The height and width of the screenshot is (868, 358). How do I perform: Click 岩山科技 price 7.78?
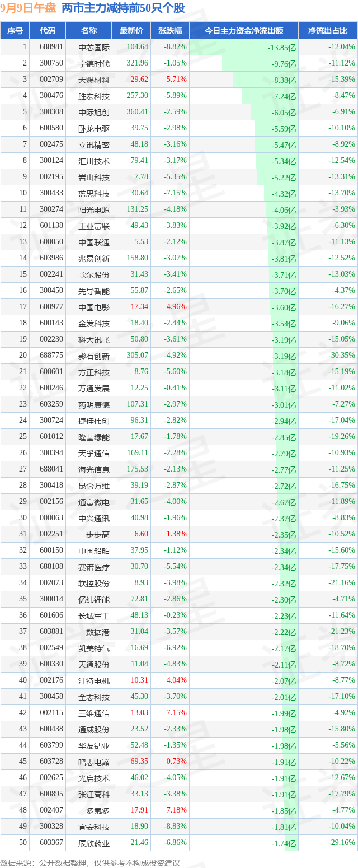click(x=141, y=177)
